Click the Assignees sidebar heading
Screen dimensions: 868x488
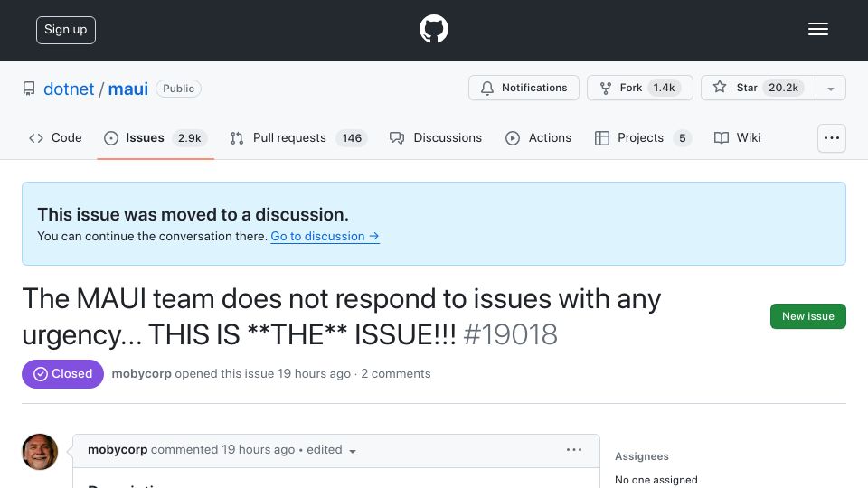(x=642, y=456)
